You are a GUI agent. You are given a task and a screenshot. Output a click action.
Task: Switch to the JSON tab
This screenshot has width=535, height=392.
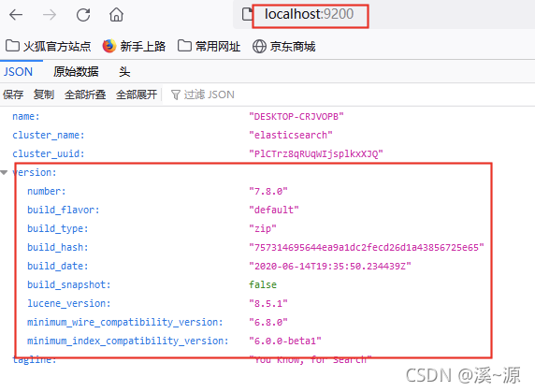coord(18,72)
